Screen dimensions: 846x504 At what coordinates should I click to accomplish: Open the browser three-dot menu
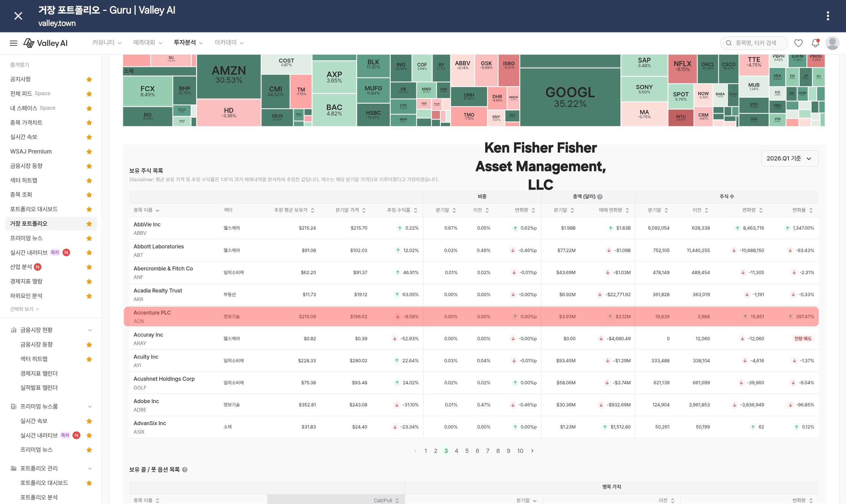(x=828, y=16)
